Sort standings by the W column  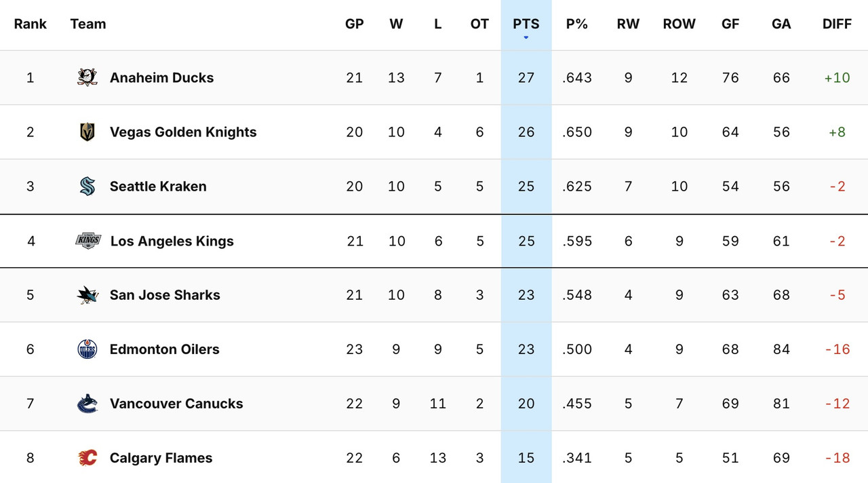pyautogui.click(x=396, y=24)
